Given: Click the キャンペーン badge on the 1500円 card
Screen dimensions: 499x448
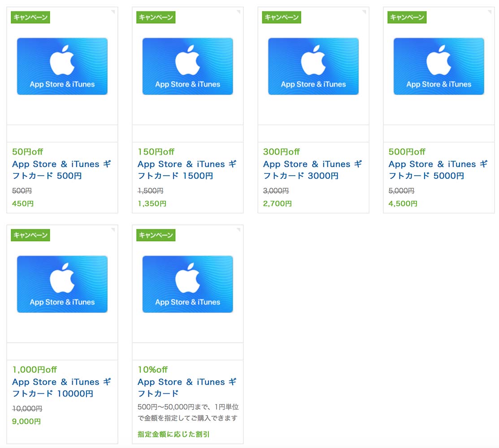Looking at the screenshot, I should point(156,17).
